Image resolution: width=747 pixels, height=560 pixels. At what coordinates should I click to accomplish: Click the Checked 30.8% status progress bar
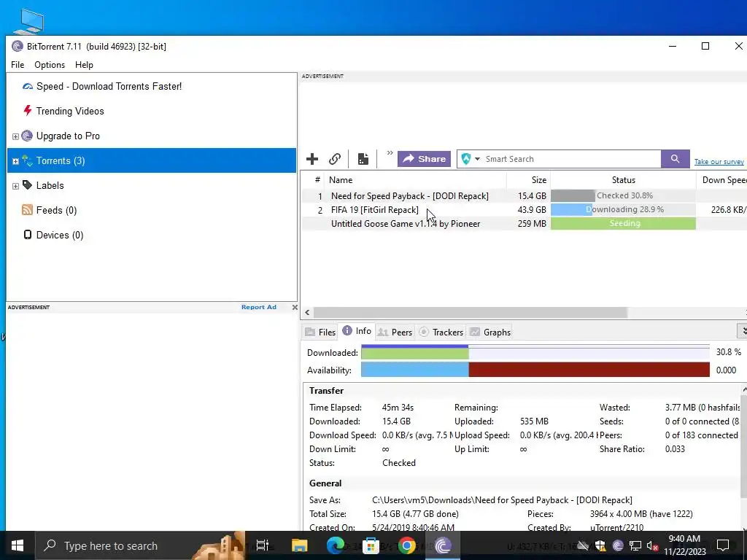[x=623, y=195]
